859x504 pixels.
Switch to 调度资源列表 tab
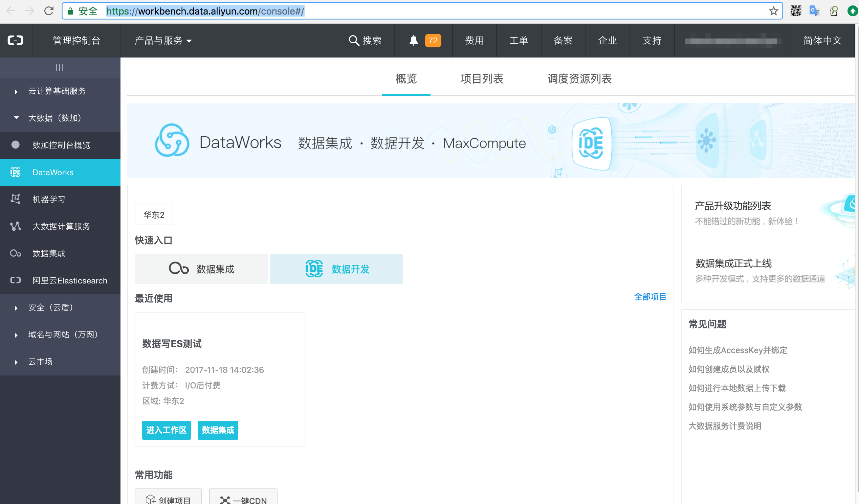pos(579,79)
